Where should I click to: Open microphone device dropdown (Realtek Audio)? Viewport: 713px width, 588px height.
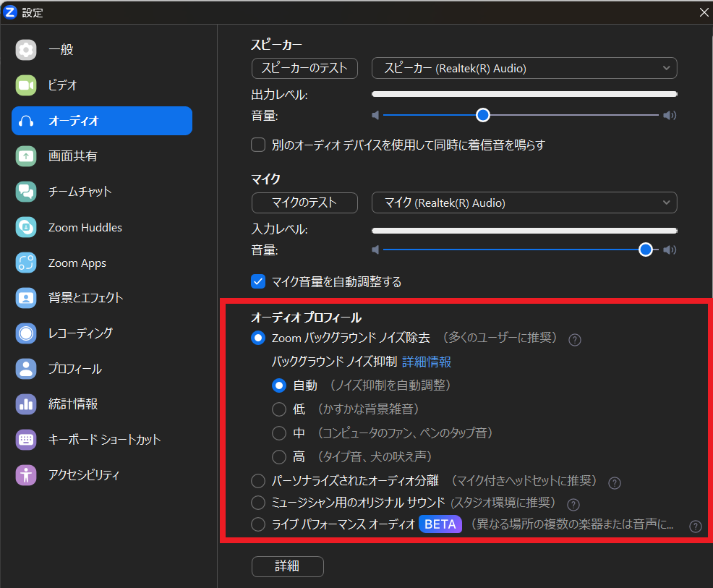524,203
